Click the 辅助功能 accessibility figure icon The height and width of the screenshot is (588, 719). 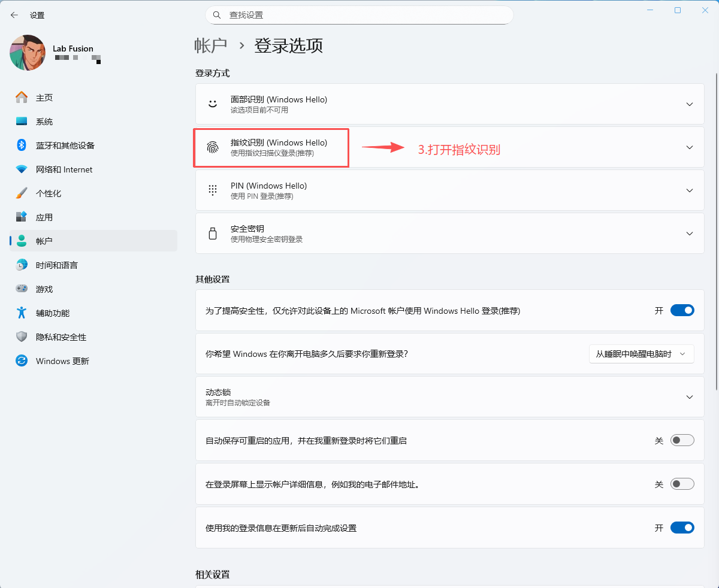point(22,313)
